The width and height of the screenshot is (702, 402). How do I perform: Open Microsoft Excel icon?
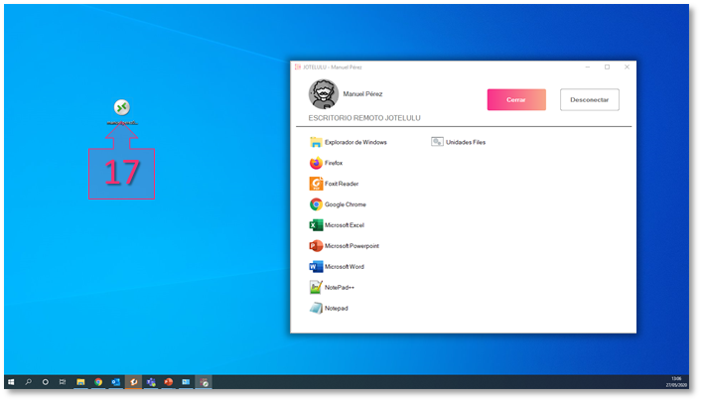(316, 225)
